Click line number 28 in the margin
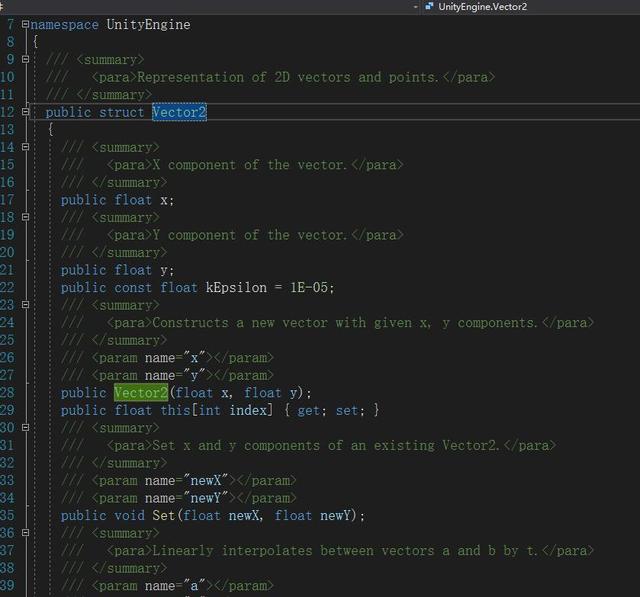This screenshot has height=597, width=640. point(7,393)
